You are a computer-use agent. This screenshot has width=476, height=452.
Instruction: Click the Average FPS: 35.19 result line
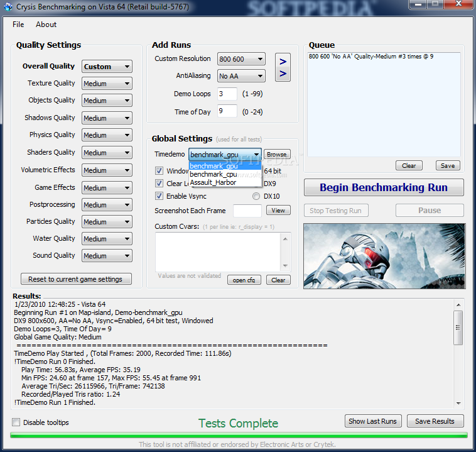coord(81,370)
